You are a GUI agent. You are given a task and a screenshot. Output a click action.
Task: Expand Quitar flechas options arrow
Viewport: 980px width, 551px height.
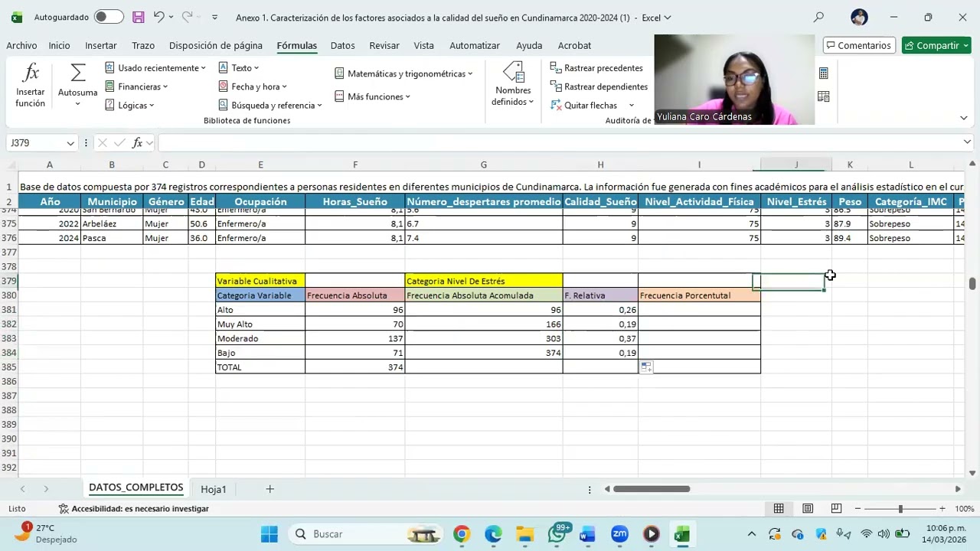click(x=632, y=105)
